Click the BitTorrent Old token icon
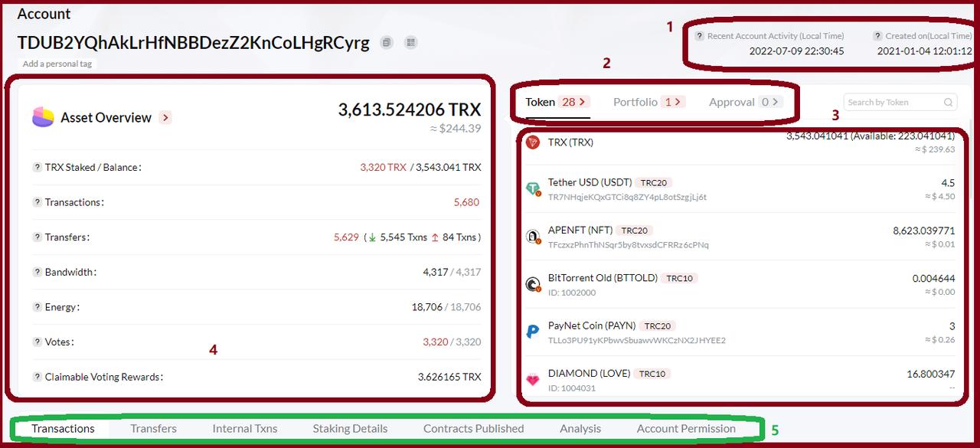This screenshot has width=980, height=448. pos(534,283)
